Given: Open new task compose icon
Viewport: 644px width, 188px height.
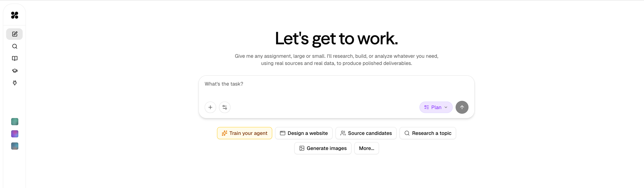Looking at the screenshot, I should click(x=15, y=34).
